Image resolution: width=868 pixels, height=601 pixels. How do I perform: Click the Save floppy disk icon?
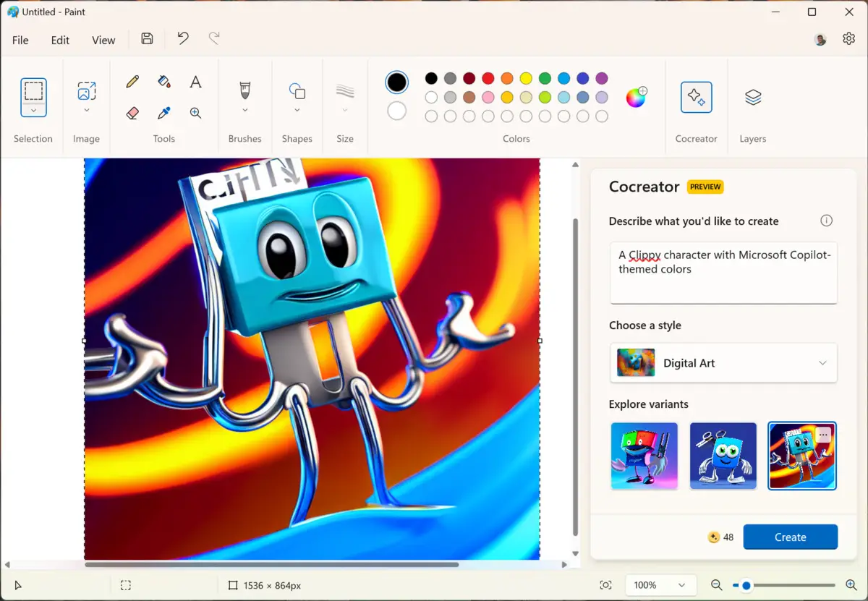(147, 39)
